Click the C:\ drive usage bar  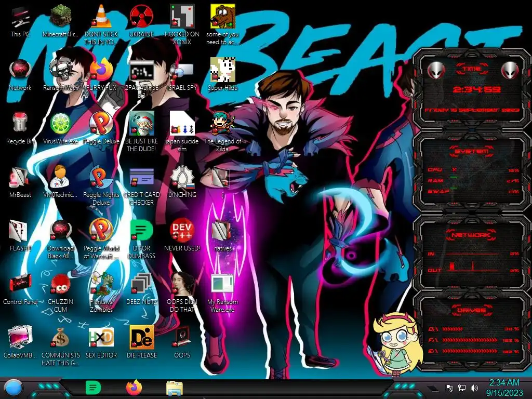(x=453, y=329)
